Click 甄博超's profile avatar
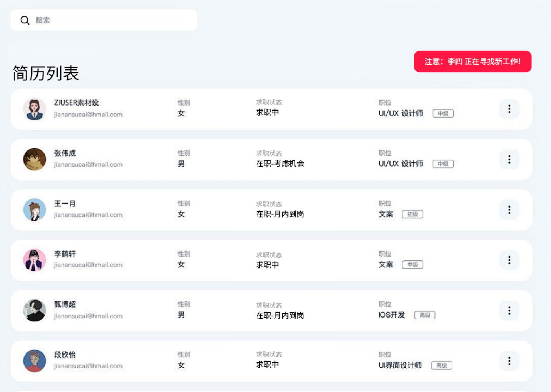The image size is (551, 392). [x=34, y=311]
